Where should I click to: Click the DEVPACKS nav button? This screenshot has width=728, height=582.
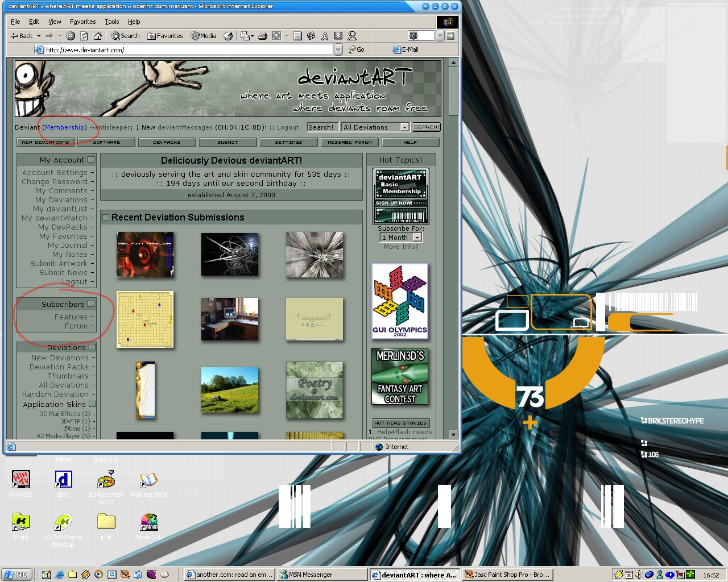pos(167,142)
